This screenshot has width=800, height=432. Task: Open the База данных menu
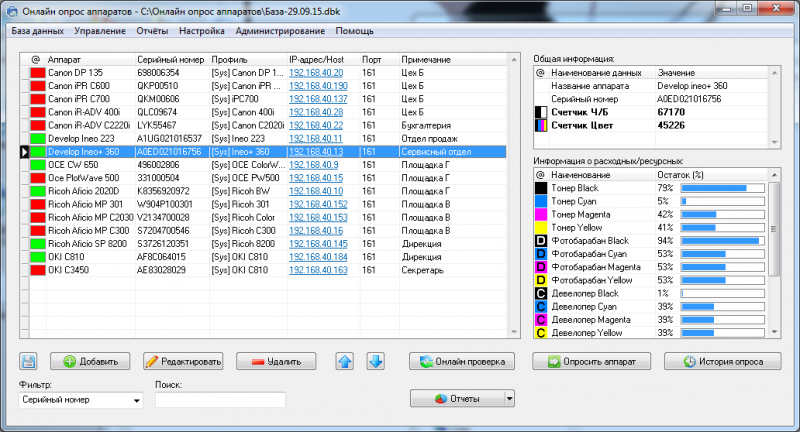37,31
